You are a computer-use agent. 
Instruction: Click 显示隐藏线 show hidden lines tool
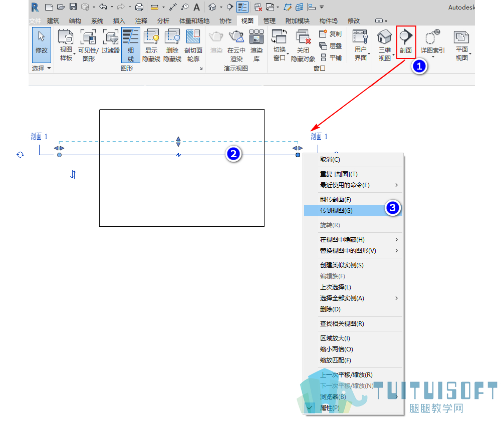pyautogui.click(x=151, y=45)
